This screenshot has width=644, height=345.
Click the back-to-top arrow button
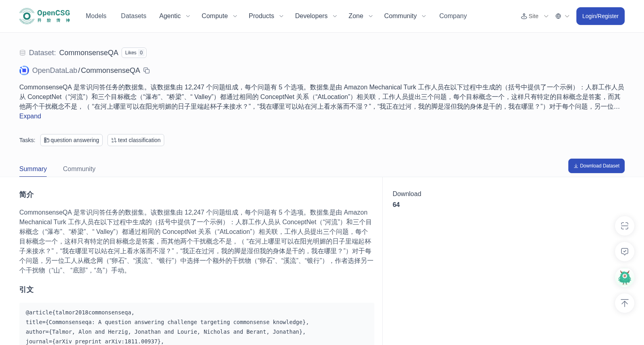click(625, 303)
